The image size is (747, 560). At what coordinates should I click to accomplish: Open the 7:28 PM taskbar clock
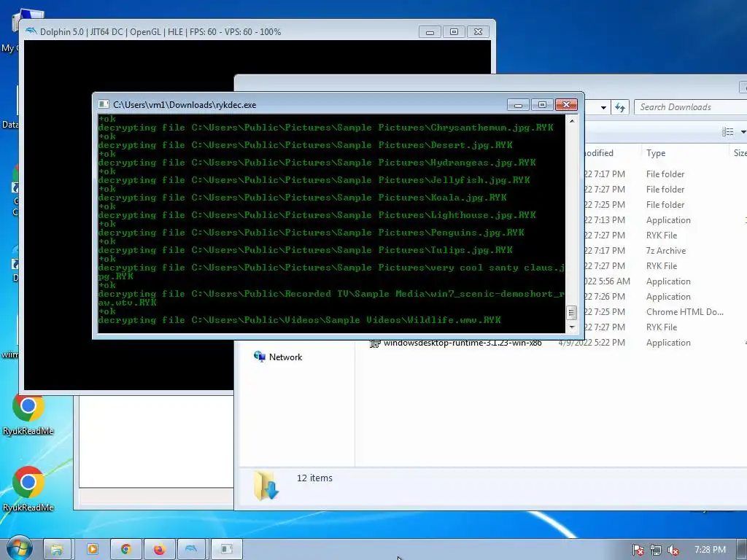coord(710,550)
